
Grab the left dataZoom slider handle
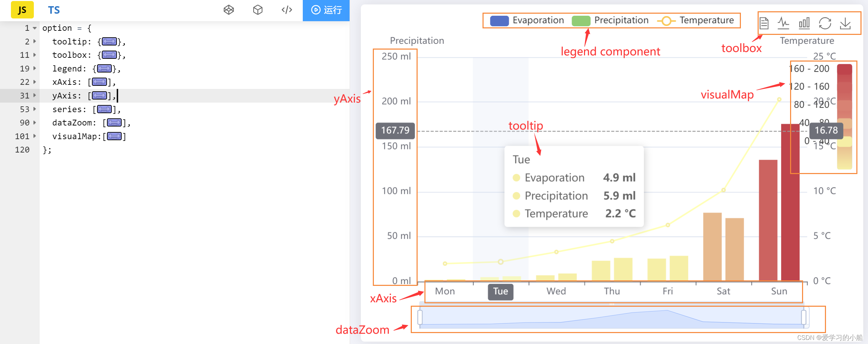pos(420,317)
